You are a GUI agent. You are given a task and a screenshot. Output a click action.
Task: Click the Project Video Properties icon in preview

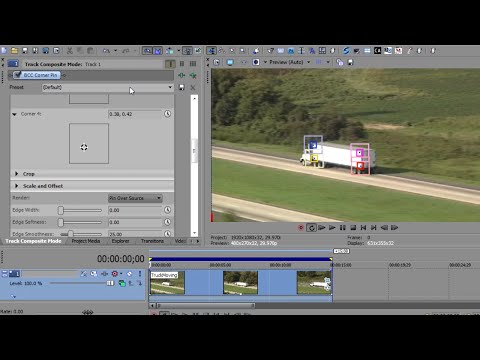click(217, 62)
